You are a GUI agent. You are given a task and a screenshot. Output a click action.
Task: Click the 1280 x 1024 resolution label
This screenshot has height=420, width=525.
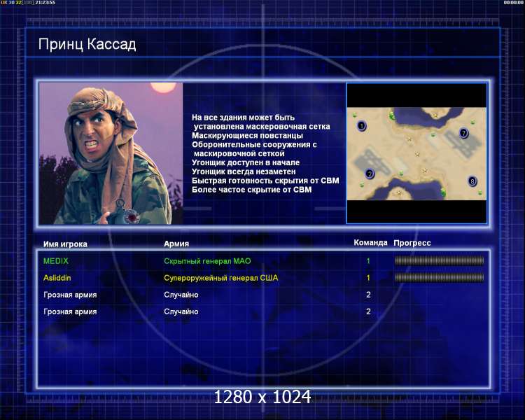click(x=262, y=398)
